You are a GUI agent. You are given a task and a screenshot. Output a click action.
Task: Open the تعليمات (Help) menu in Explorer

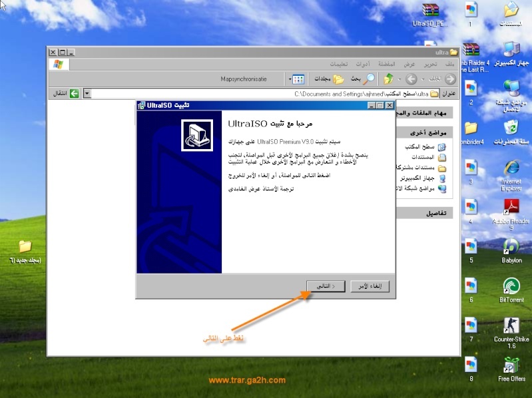tap(339, 64)
